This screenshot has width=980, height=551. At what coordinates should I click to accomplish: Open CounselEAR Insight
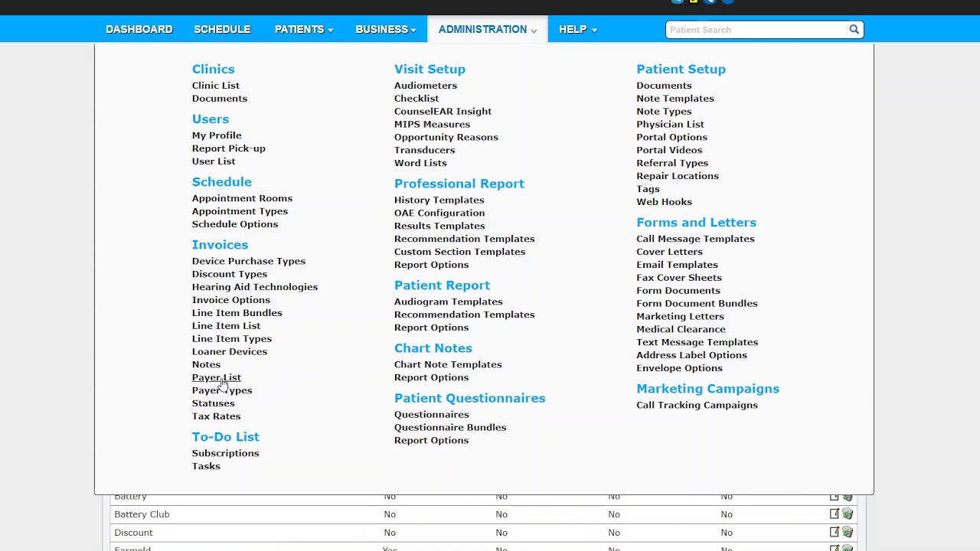pos(443,112)
